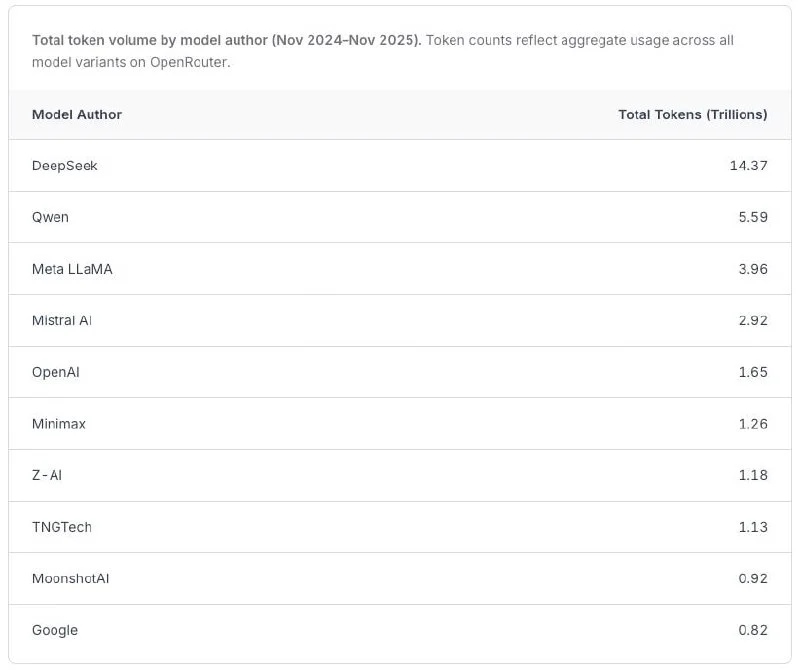The height and width of the screenshot is (670, 800).
Task: Select the Mistral AI author name
Action: coord(62,321)
